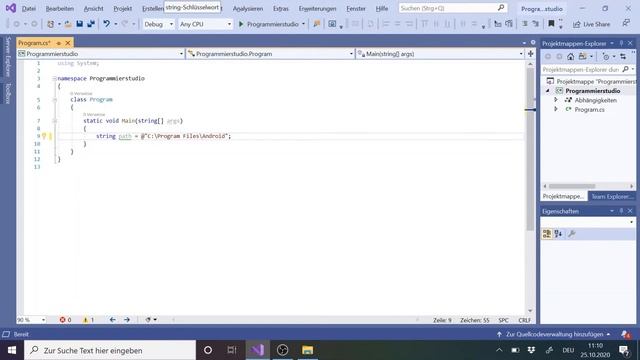Click the New Project toolbar icon
This screenshot has height=360, width=640.
pos(50,24)
